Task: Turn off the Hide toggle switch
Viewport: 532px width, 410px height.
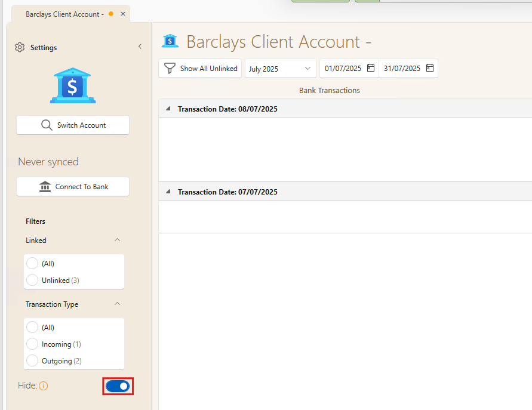Action: [118, 386]
